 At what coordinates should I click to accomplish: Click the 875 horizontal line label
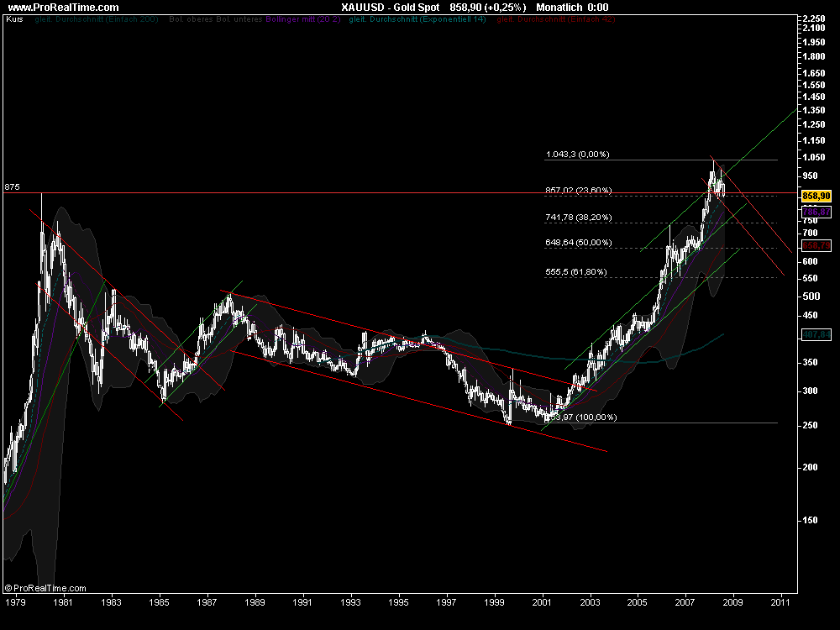pyautogui.click(x=12, y=187)
